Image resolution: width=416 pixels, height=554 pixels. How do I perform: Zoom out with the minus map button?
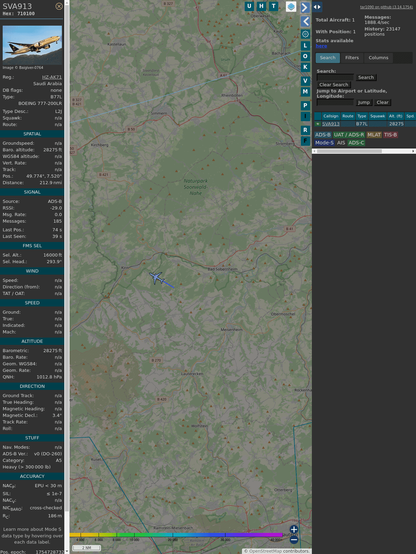click(x=294, y=540)
